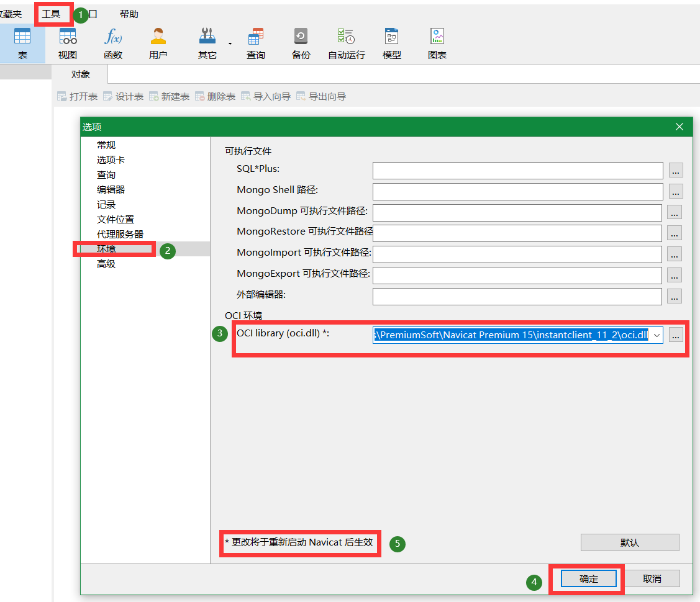700x602 pixels.
Task: Focus the MongoImport path field
Action: coord(517,254)
